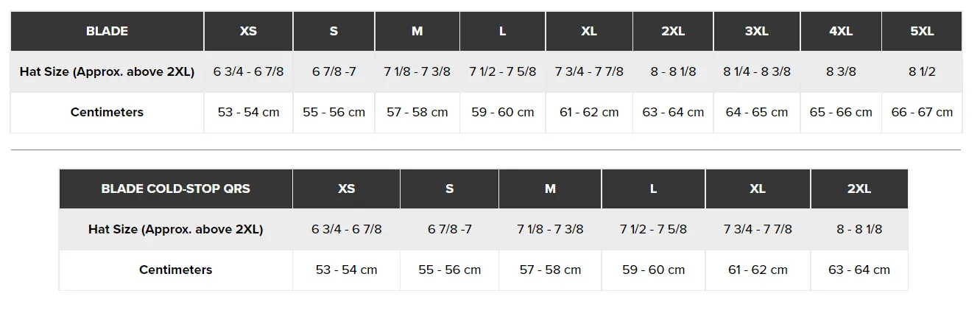The width and height of the screenshot is (980, 313).
Task: Click the 64 - 65 cm cell
Action: (x=757, y=112)
